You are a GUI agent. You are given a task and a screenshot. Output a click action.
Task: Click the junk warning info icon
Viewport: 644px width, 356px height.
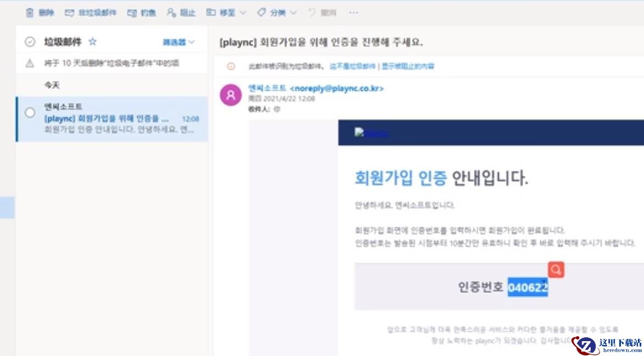click(231, 66)
